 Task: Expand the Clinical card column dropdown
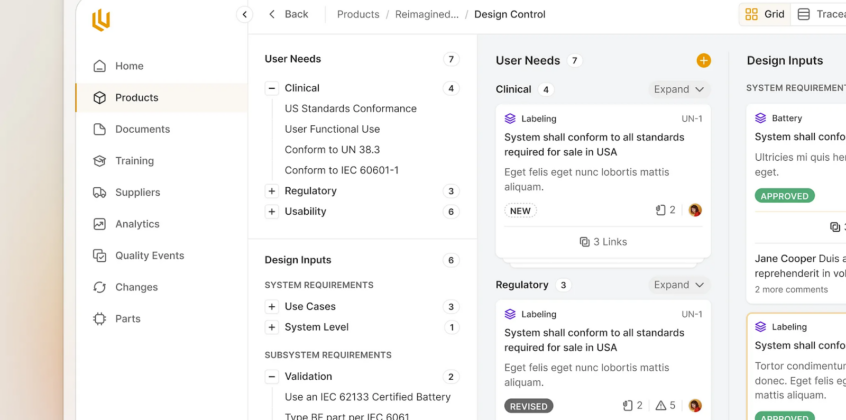coord(679,89)
